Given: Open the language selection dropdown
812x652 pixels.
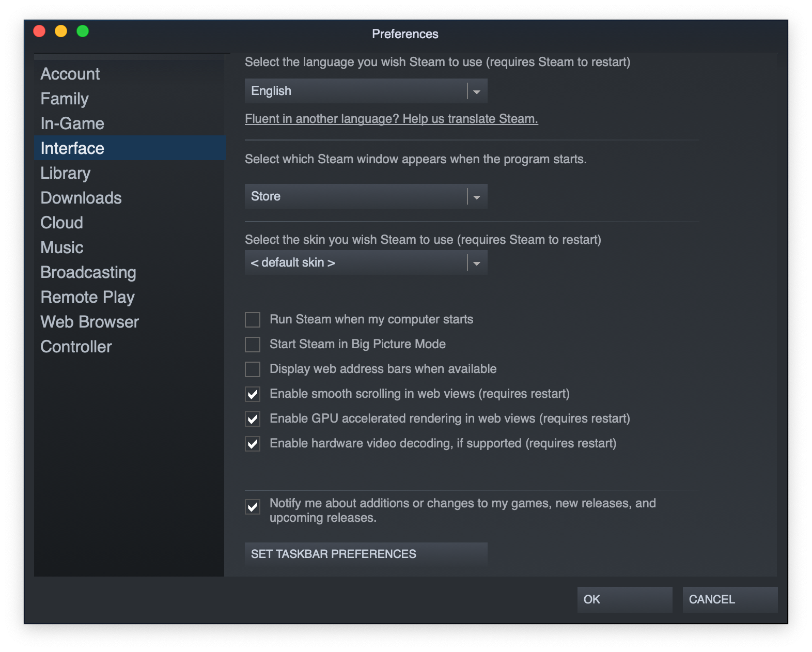Looking at the screenshot, I should click(x=476, y=90).
